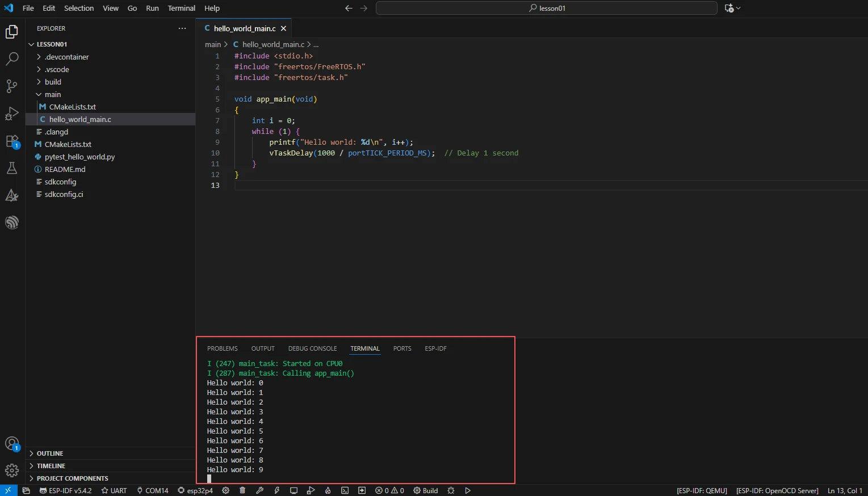Expand the OUTLINE section
This screenshot has height=496, width=868.
point(50,453)
